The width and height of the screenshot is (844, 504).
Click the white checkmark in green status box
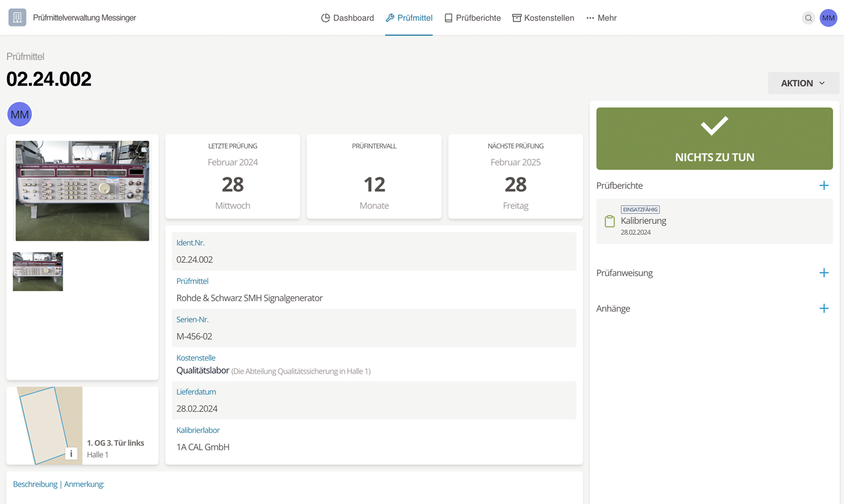(714, 126)
